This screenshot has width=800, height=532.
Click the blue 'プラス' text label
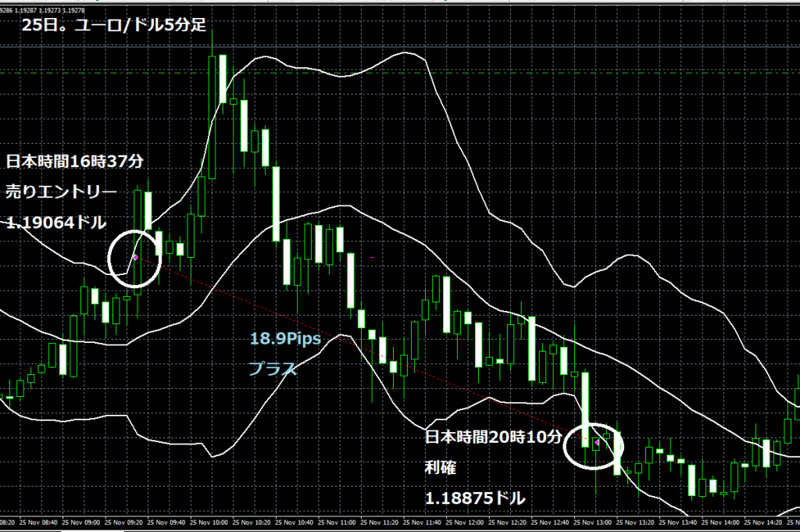pyautogui.click(x=273, y=369)
